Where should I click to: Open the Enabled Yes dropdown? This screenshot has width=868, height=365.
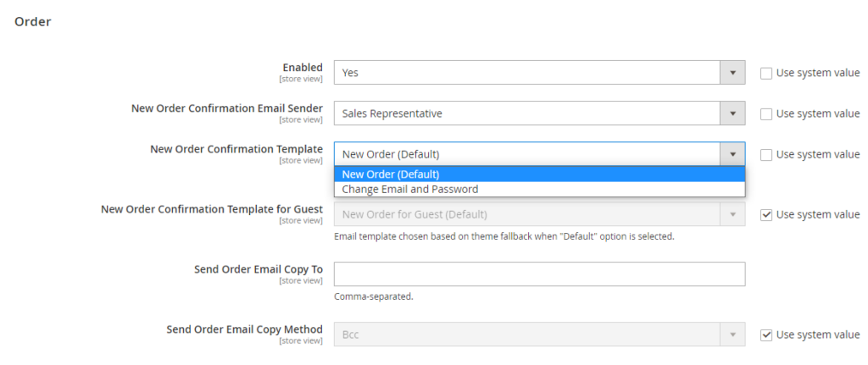click(539, 73)
